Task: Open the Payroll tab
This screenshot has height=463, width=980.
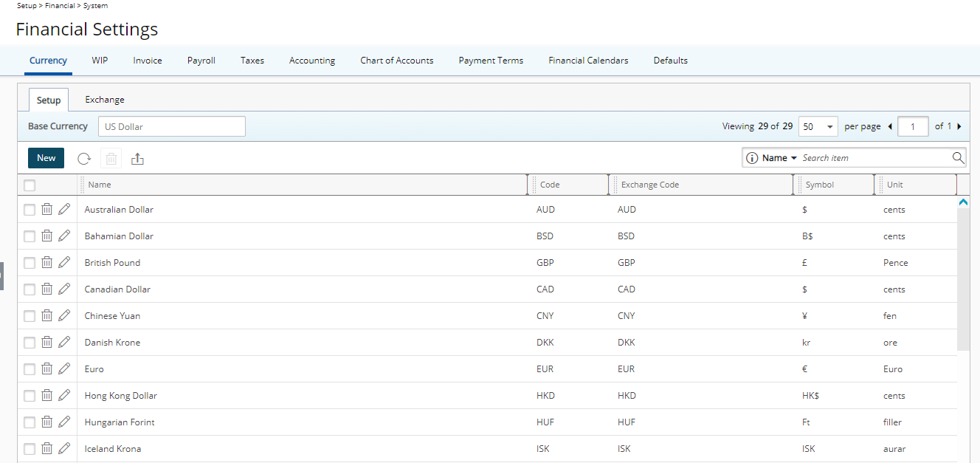Action: tap(201, 61)
